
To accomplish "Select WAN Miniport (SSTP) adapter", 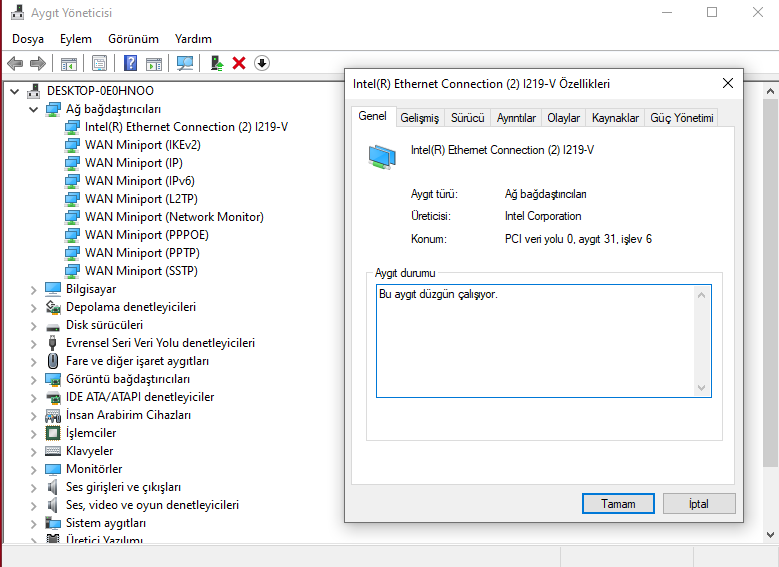I will point(141,270).
